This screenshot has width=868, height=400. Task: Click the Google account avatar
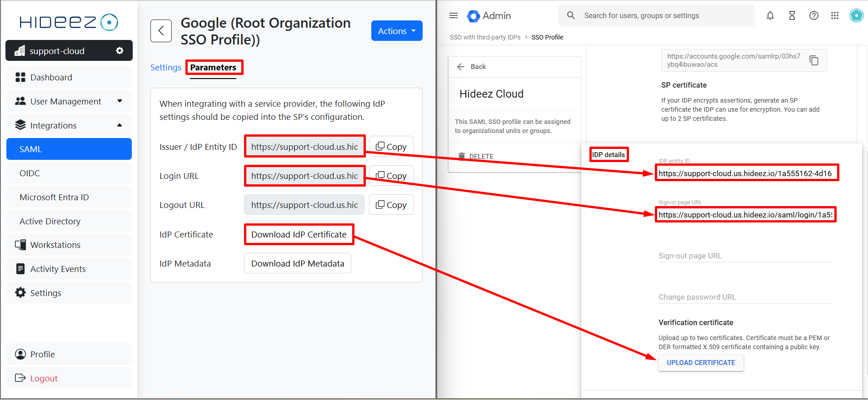coord(856,16)
